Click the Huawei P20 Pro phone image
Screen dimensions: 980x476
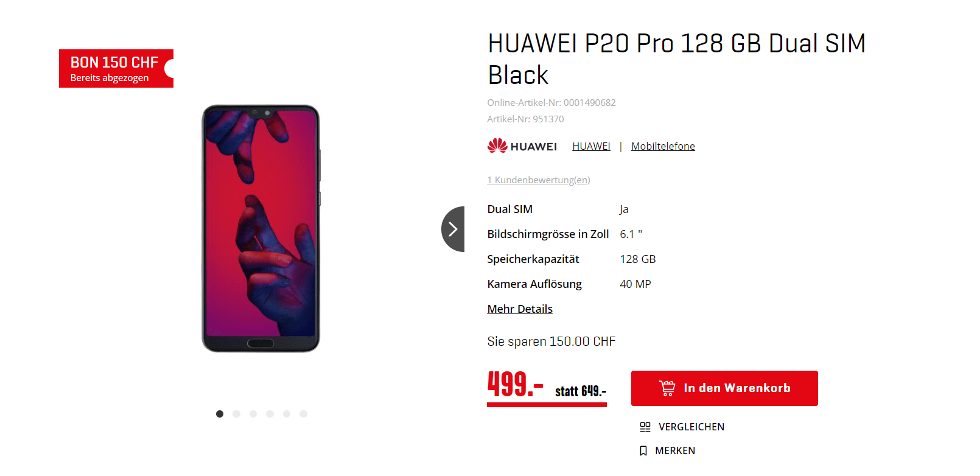coord(261,228)
